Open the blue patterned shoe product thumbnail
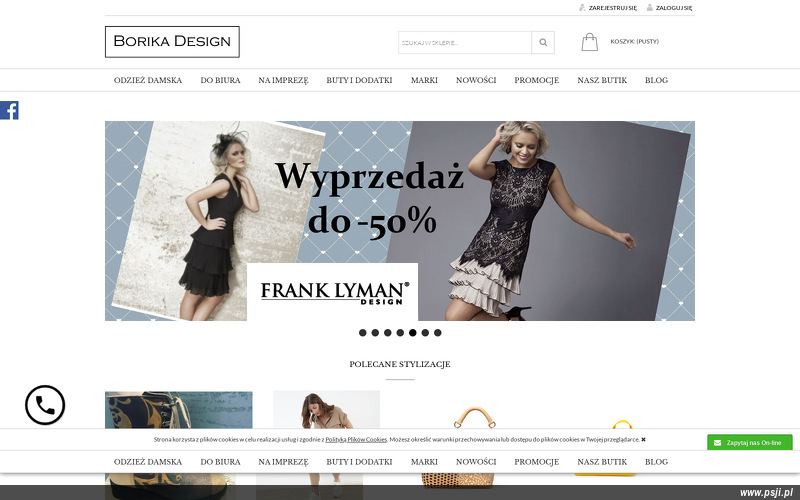Screen dimensions: 800x500 point(179,410)
